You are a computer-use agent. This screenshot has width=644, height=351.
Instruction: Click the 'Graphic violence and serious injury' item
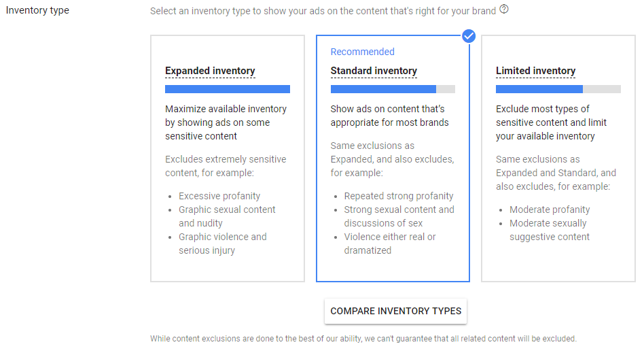pyautogui.click(x=222, y=244)
